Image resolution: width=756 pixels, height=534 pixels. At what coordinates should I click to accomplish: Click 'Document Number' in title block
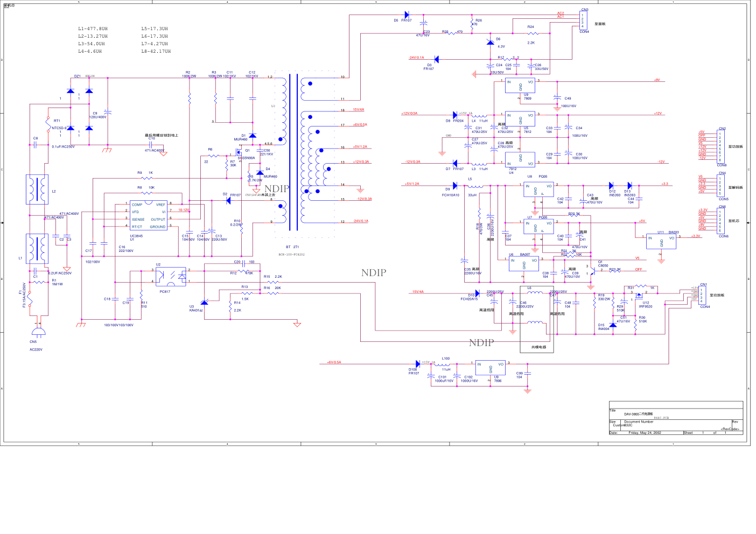coord(639,421)
